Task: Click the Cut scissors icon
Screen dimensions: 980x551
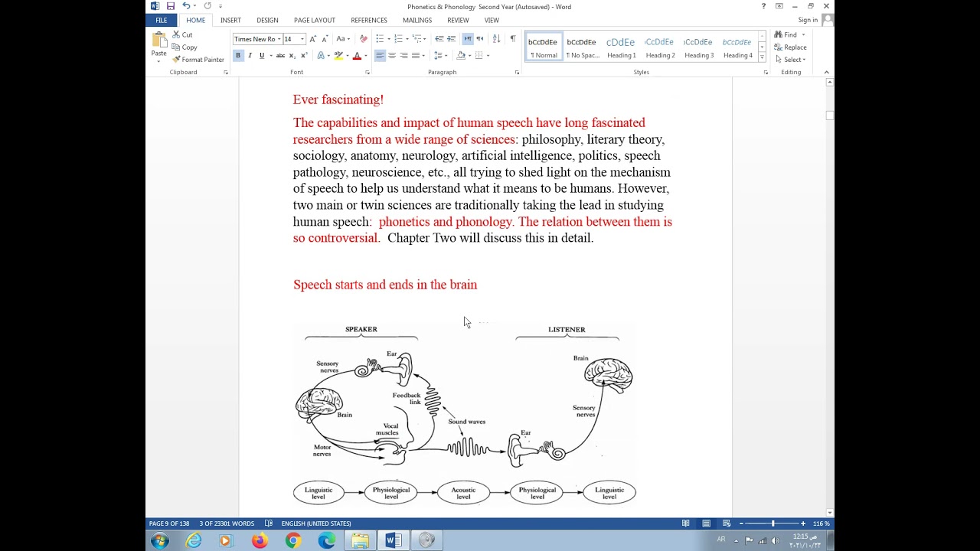Action: coord(176,34)
